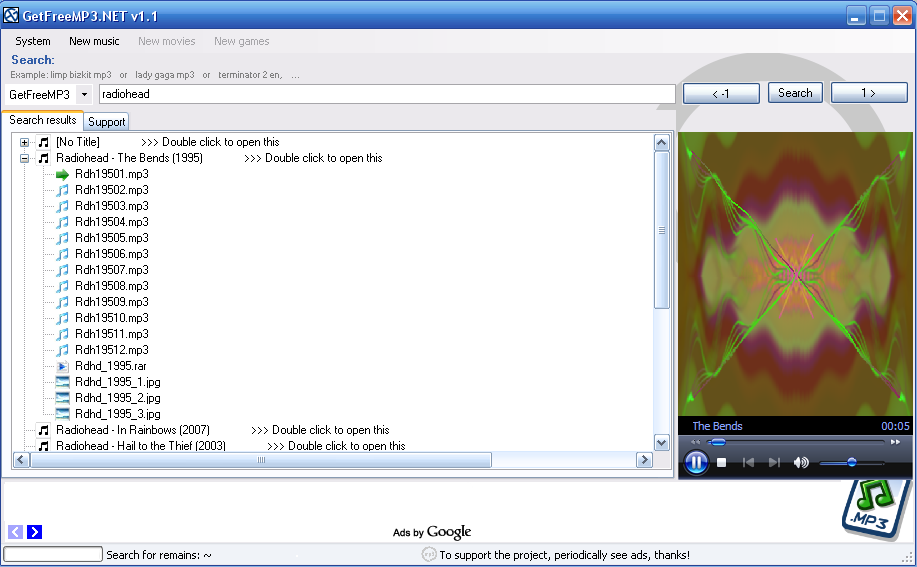Expand the [No Title] tree node
The height and width of the screenshot is (567, 917).
click(x=24, y=142)
